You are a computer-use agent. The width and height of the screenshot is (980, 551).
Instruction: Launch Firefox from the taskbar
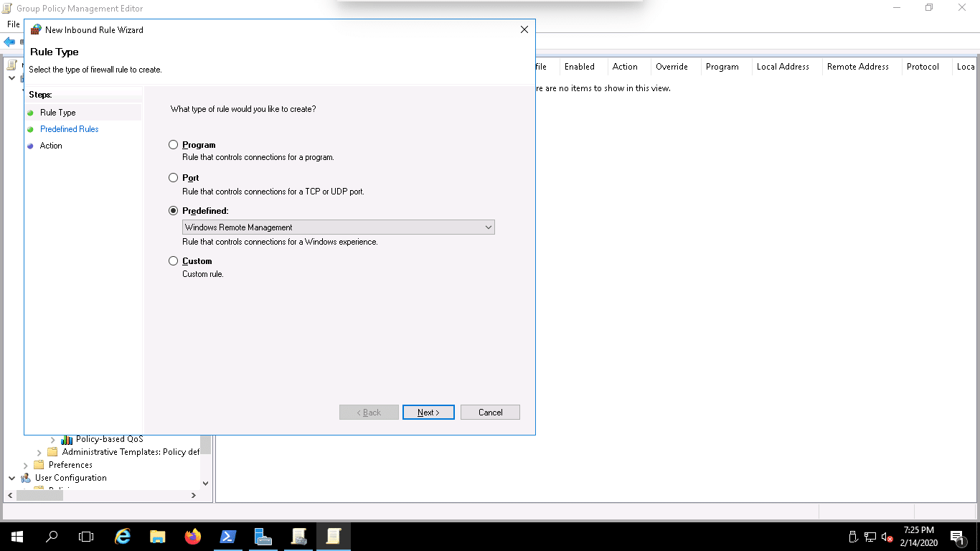[x=193, y=537]
